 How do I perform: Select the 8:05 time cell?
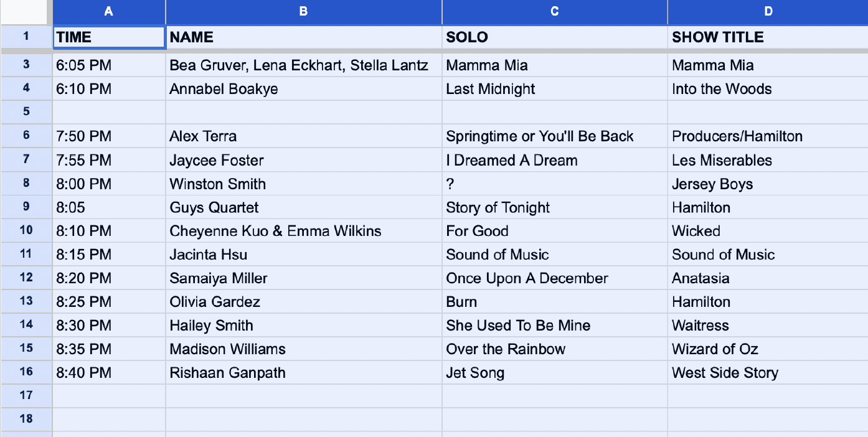coord(109,207)
